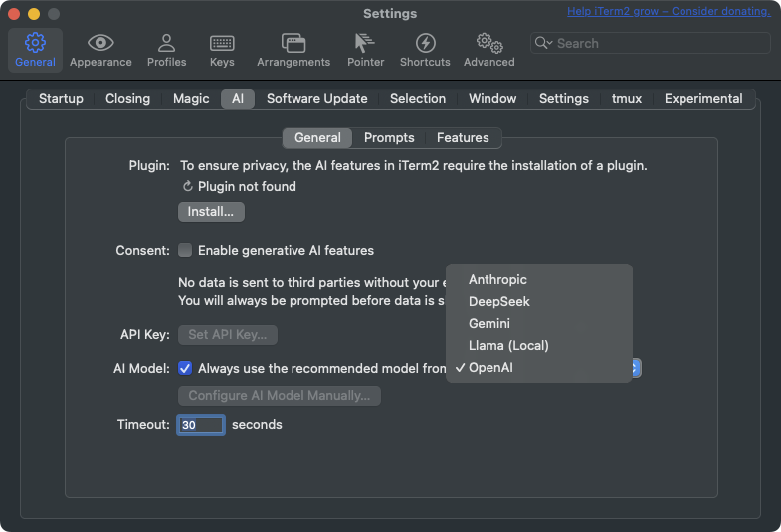Screen dimensions: 781x532
Task: Open the Prompts AI sub-tab
Action: point(389,138)
